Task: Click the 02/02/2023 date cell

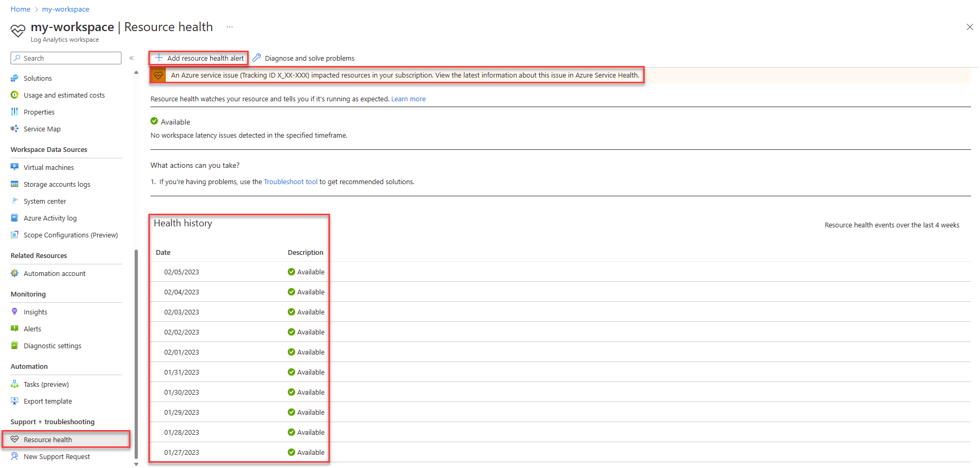Action: (x=182, y=332)
